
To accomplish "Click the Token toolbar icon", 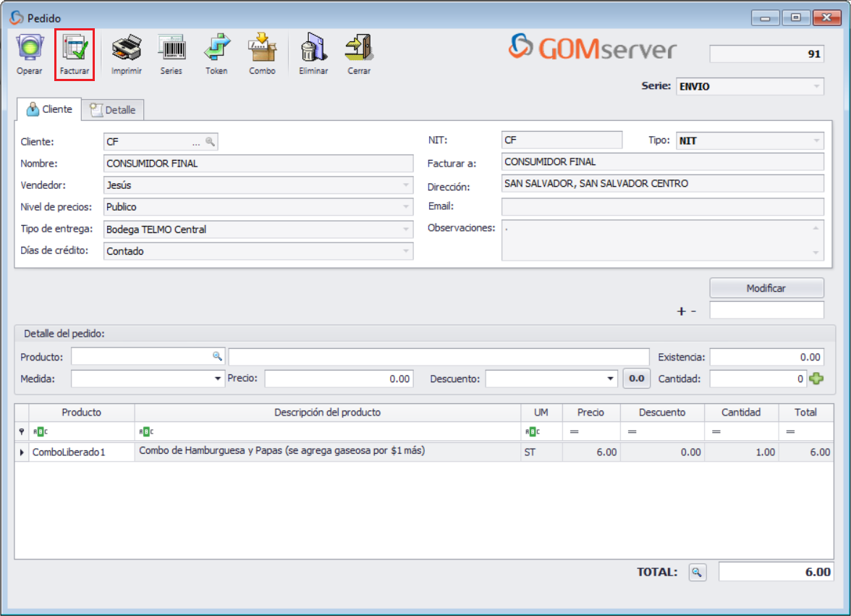I will pyautogui.click(x=216, y=49).
